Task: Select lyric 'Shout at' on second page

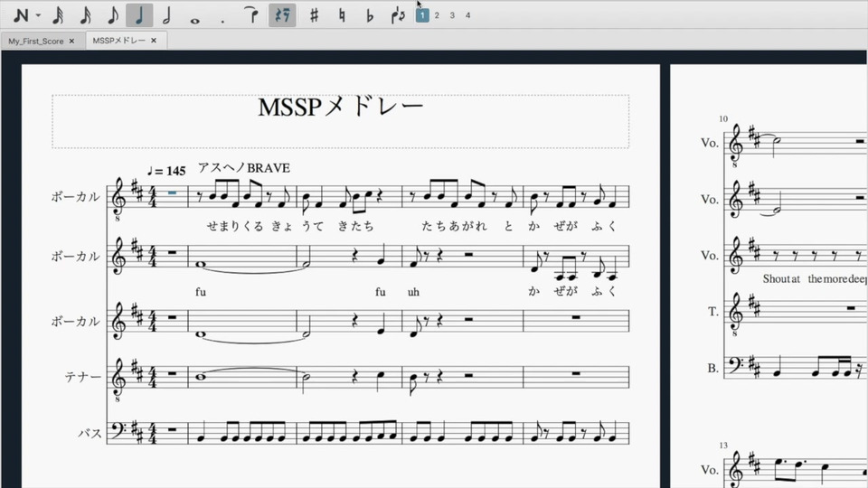Action: pyautogui.click(x=781, y=279)
